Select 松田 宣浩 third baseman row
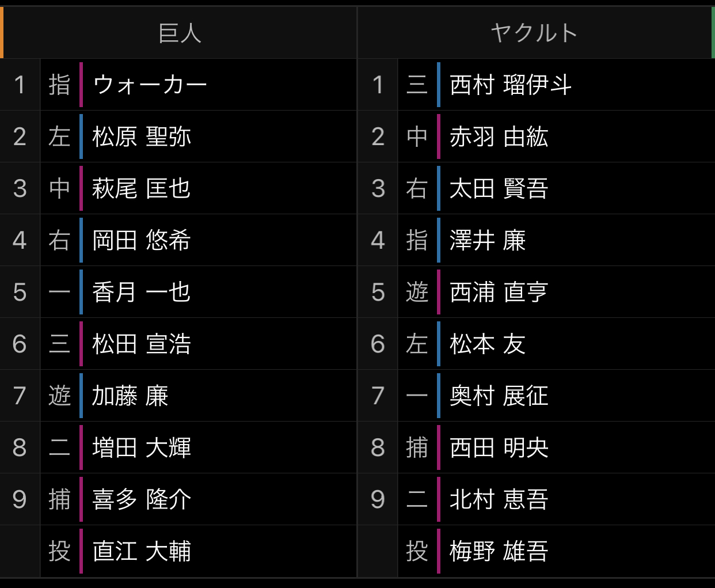 pos(178,344)
